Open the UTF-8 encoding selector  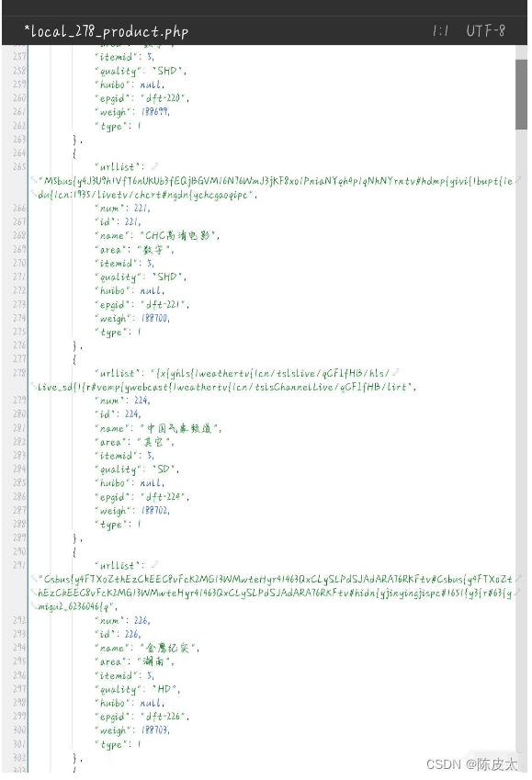486,31
